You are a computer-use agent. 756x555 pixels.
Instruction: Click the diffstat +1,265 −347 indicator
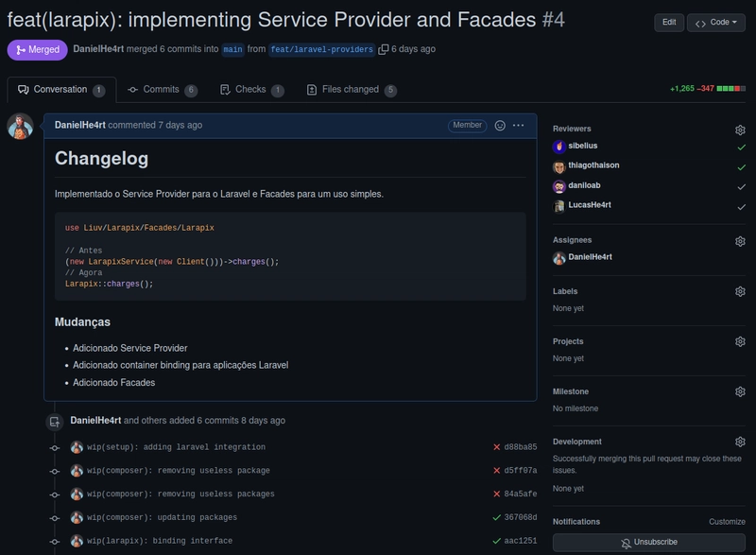pyautogui.click(x=707, y=89)
